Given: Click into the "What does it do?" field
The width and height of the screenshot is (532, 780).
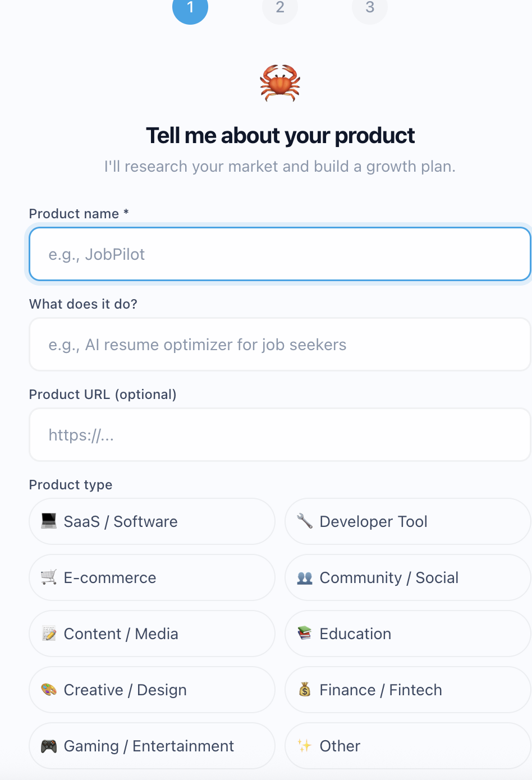Looking at the screenshot, I should (279, 345).
